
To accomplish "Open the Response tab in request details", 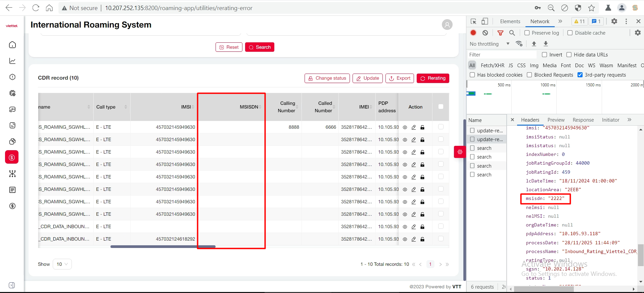I will 583,120.
